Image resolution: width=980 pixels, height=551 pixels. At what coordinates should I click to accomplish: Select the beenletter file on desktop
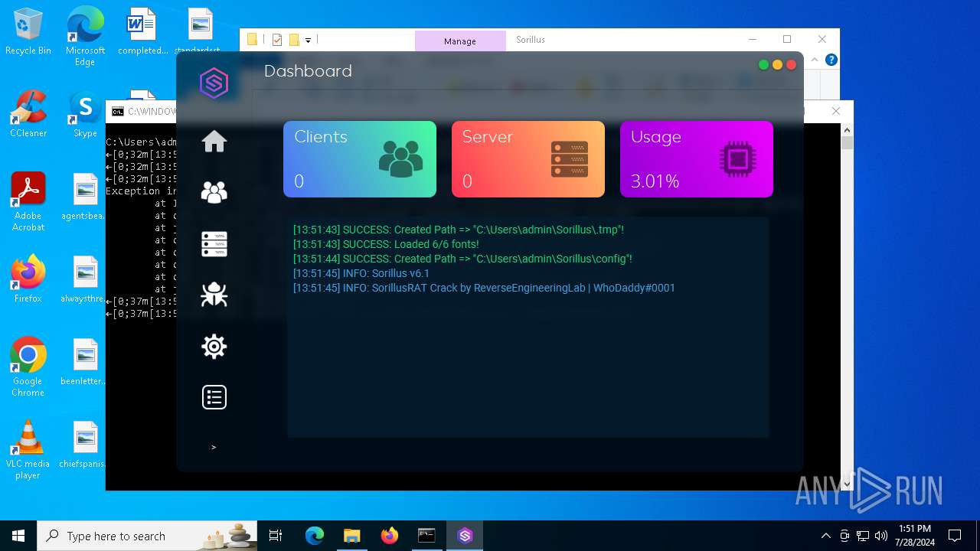(85, 362)
